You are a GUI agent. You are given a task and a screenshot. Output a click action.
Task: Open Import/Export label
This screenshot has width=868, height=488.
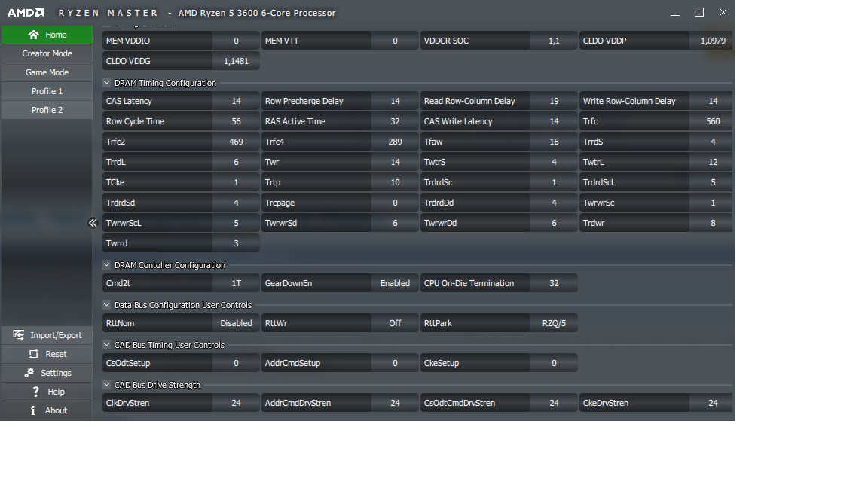point(56,335)
